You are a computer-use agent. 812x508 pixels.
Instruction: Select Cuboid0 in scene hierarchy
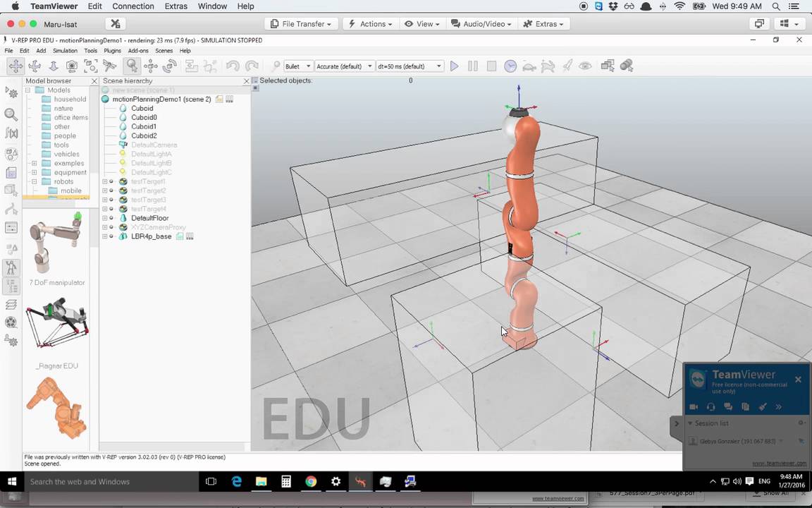pos(144,117)
